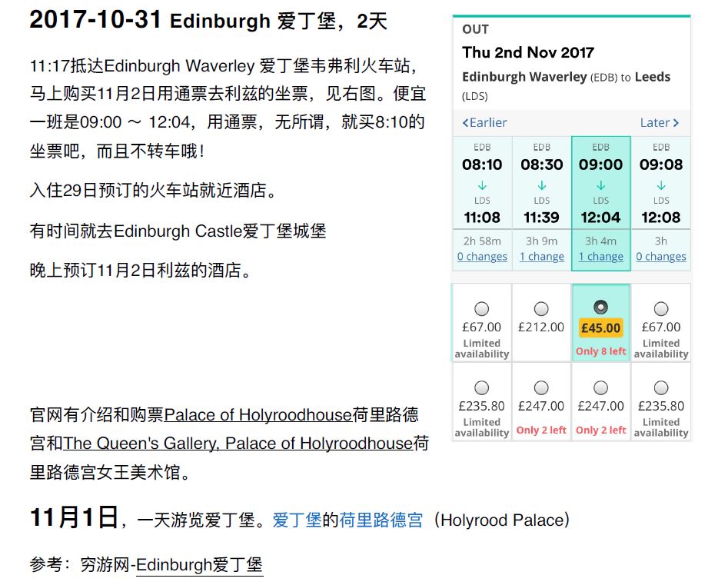Click the yellow £45.00 price badge

tap(601, 328)
